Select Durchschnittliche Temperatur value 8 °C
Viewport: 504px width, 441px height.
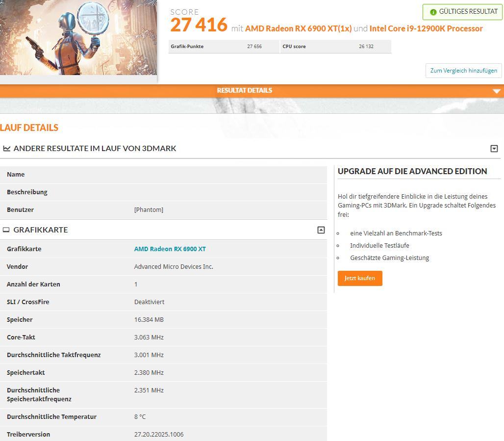(140, 417)
